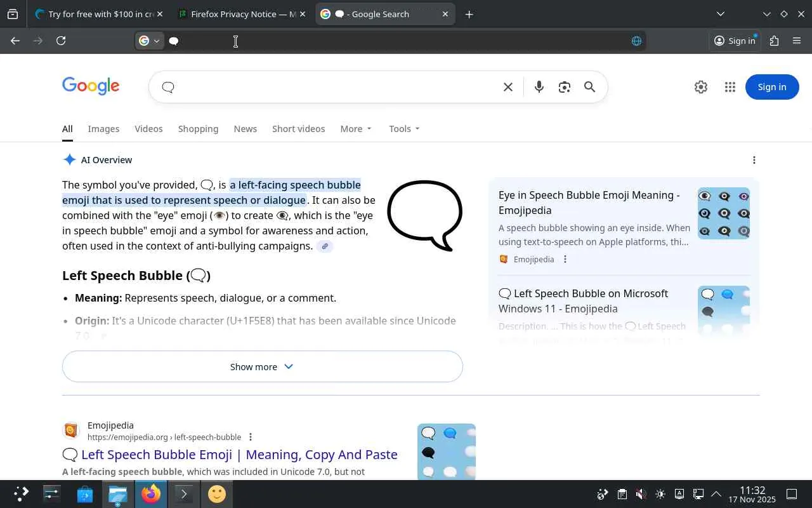Go back to the previous page
Image resolution: width=812 pixels, height=508 pixels.
coord(15,41)
